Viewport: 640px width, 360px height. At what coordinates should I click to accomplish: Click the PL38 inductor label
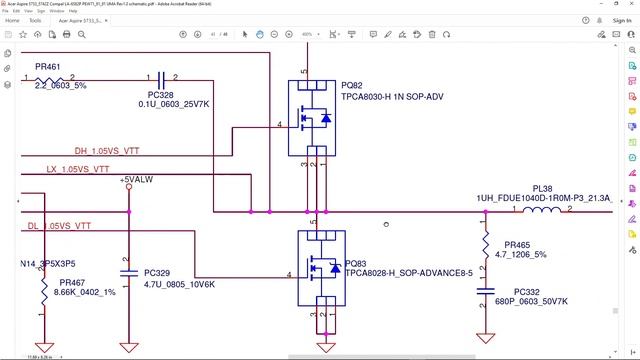(542, 189)
